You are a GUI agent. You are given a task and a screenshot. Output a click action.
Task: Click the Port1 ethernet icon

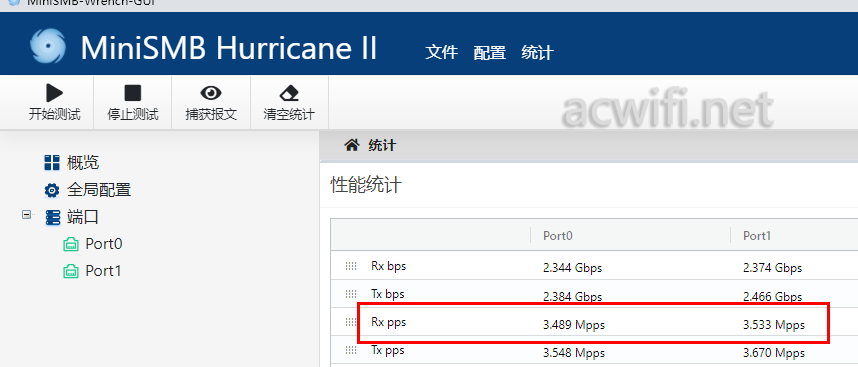[x=72, y=271]
